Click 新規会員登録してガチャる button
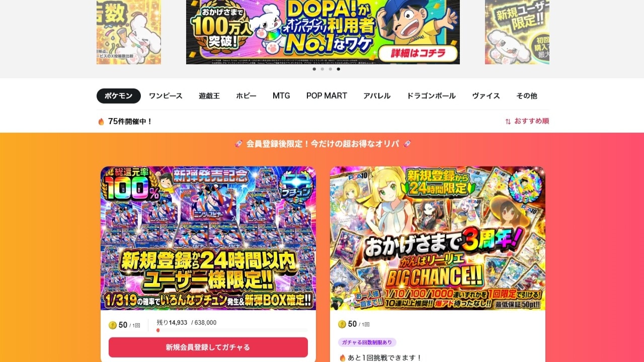The height and width of the screenshot is (362, 644). coord(208,347)
